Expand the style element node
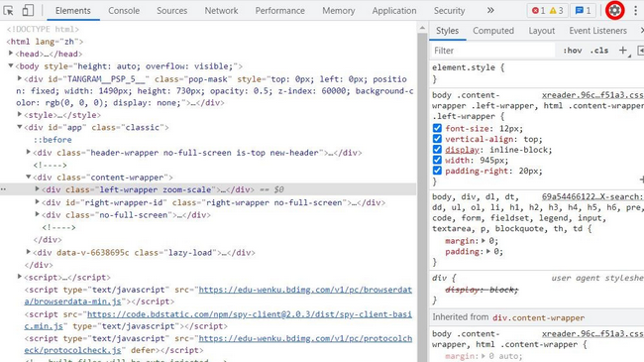The height and width of the screenshot is (362, 644). point(19,115)
